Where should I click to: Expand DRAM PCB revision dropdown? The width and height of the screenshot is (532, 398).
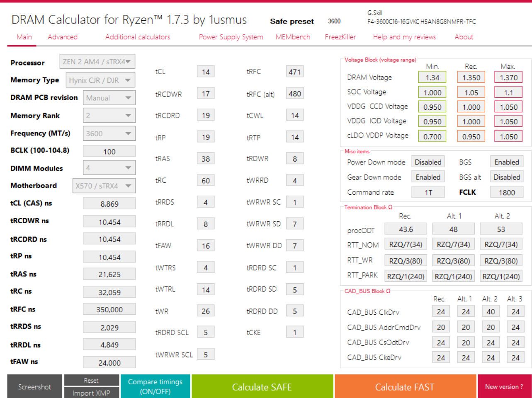[x=109, y=98]
